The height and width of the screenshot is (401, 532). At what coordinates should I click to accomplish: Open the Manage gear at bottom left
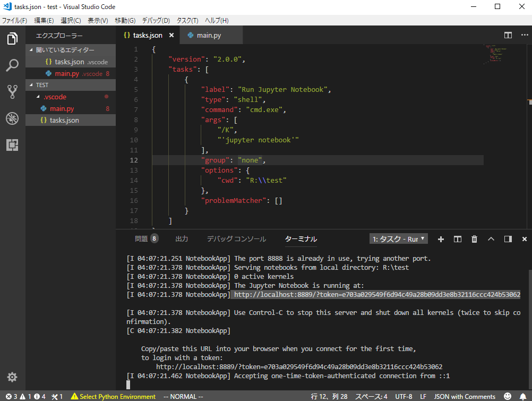coord(12,377)
